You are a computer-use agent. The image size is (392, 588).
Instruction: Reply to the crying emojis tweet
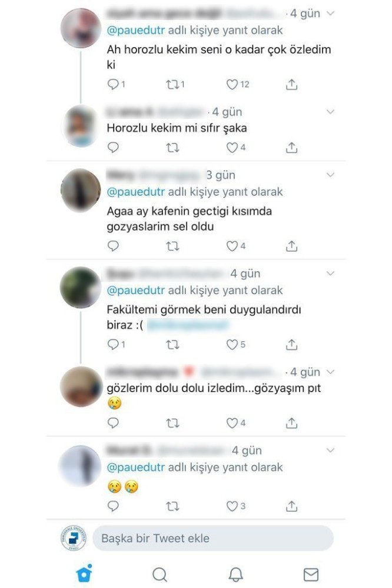point(113,506)
